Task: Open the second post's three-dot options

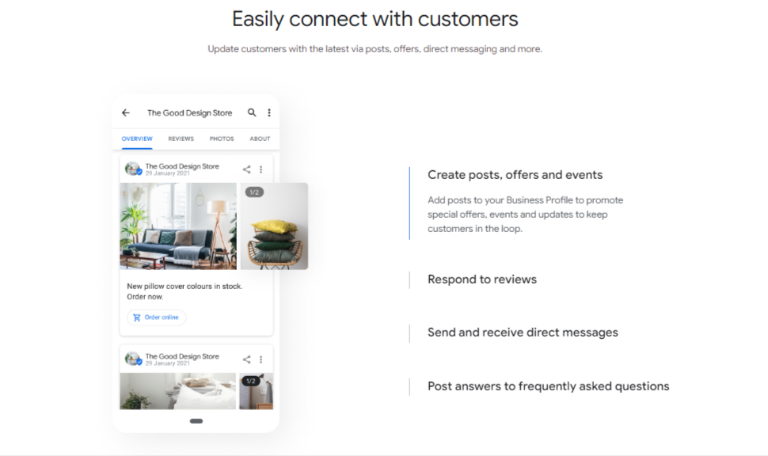Action: (x=261, y=360)
